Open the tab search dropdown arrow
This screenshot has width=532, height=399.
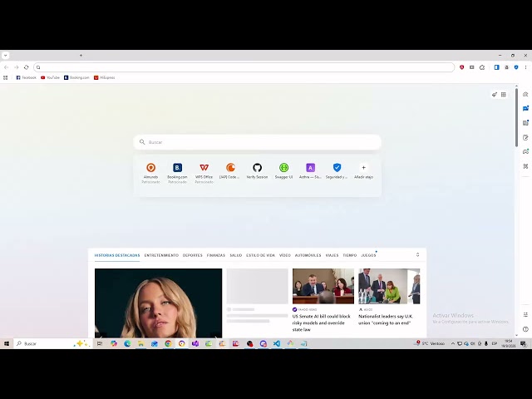click(6, 56)
